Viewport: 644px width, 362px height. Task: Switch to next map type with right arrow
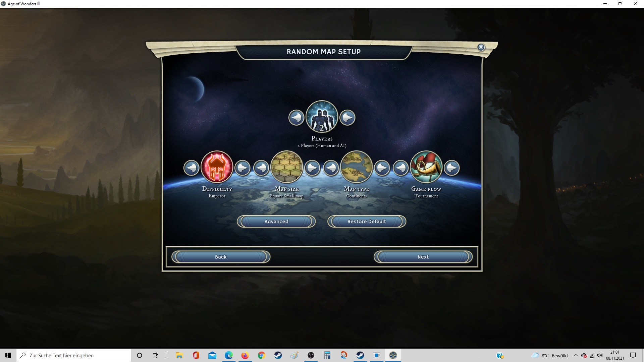[382, 168]
